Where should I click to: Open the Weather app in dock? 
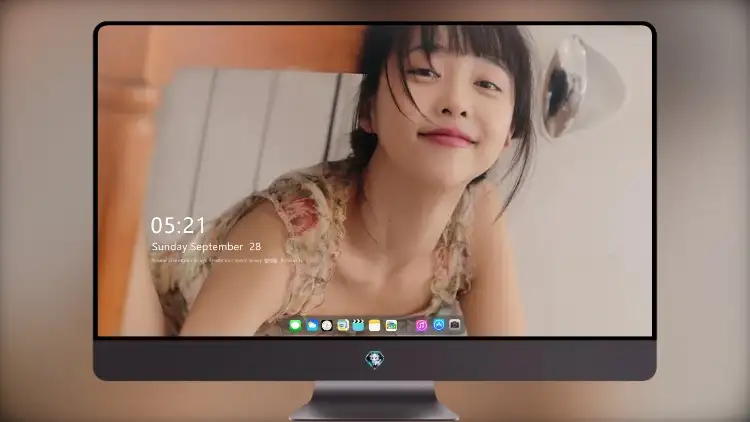pos(312,325)
